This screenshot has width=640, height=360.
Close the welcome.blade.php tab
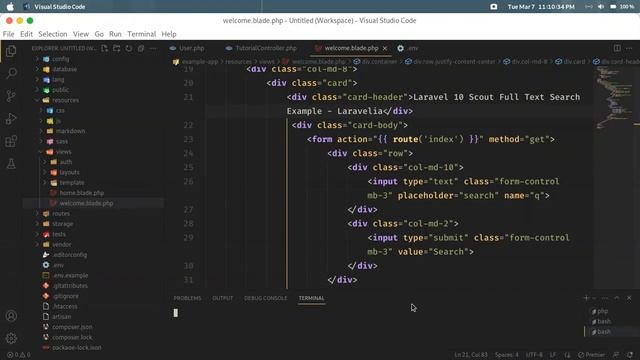[384, 48]
